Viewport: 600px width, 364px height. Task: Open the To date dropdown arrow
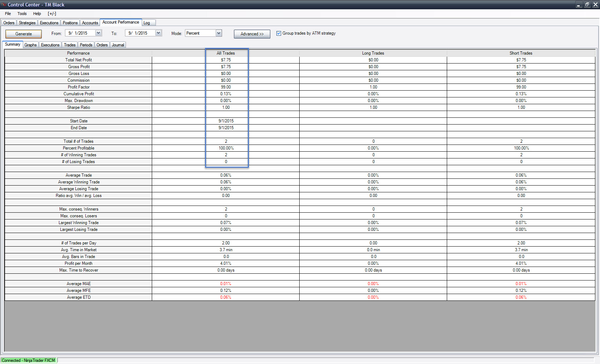(159, 33)
